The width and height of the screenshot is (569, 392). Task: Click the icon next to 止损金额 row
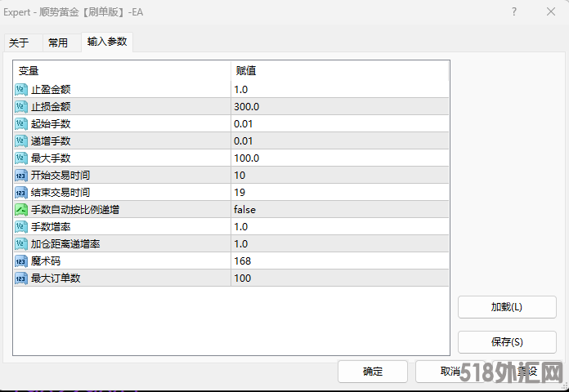(21, 106)
